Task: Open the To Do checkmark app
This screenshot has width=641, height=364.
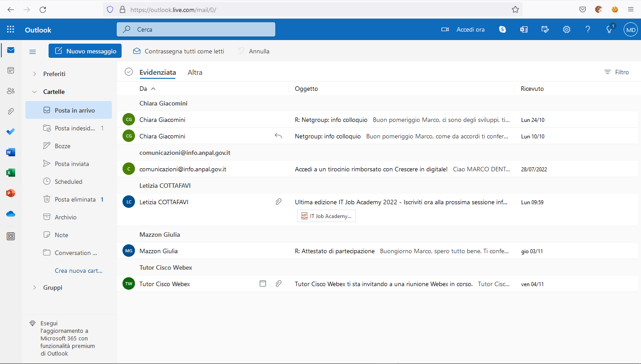Action: (11, 132)
